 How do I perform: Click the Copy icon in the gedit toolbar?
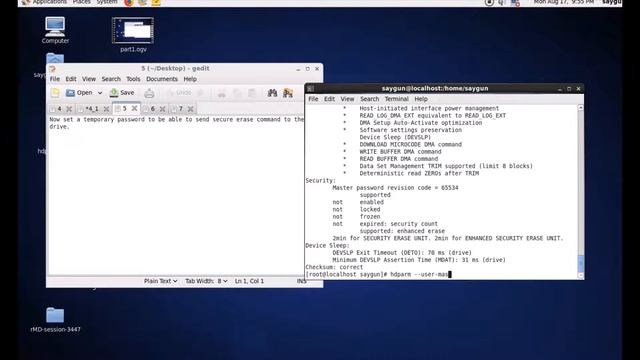pos(237,93)
